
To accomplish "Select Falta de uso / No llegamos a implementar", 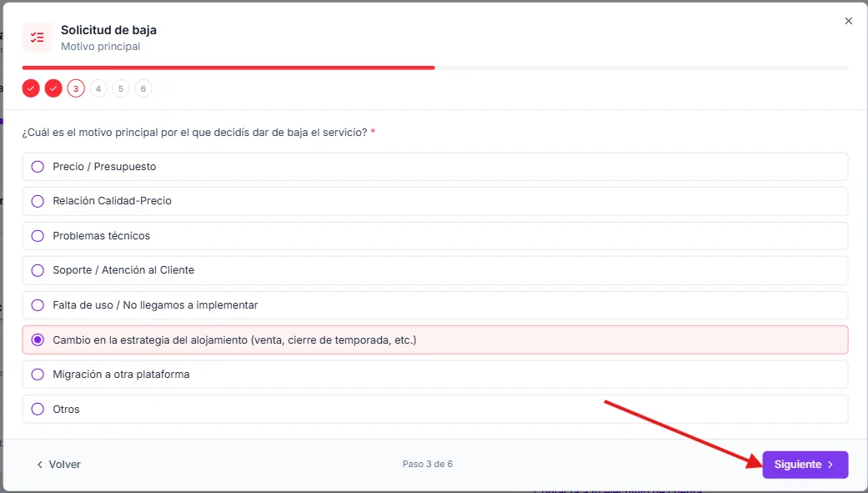I will (435, 305).
